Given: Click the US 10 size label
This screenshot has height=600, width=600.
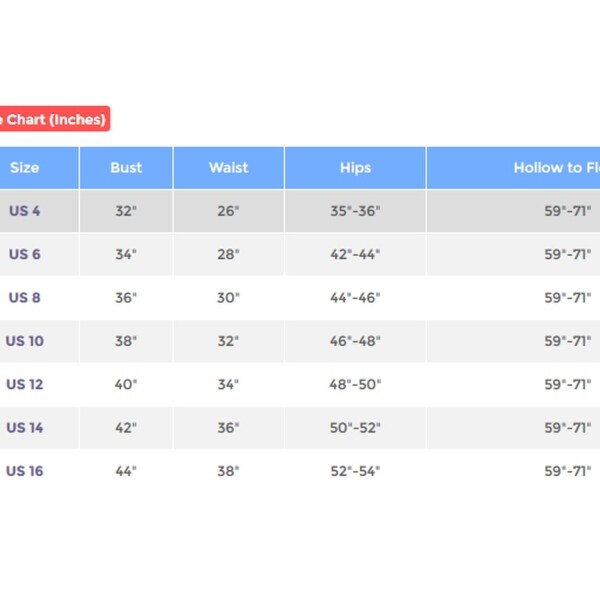Looking at the screenshot, I should click(25, 341).
